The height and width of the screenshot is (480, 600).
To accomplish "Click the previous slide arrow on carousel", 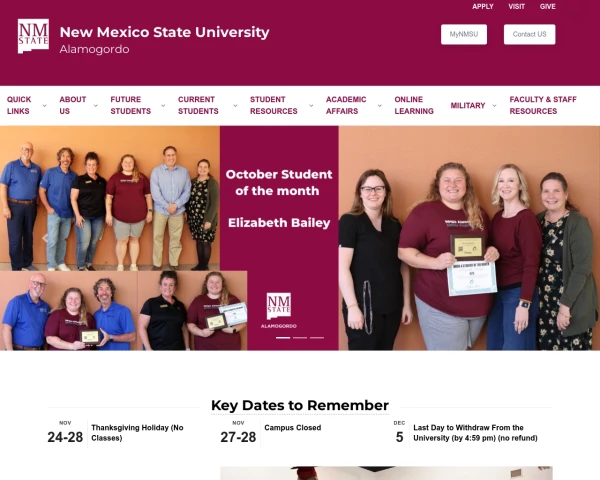I will coord(45,238).
